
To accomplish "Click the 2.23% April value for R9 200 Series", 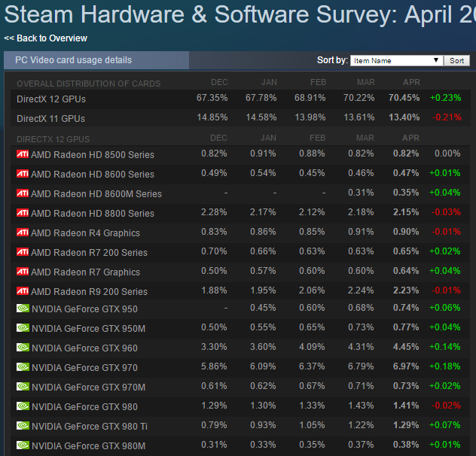I will (x=406, y=290).
